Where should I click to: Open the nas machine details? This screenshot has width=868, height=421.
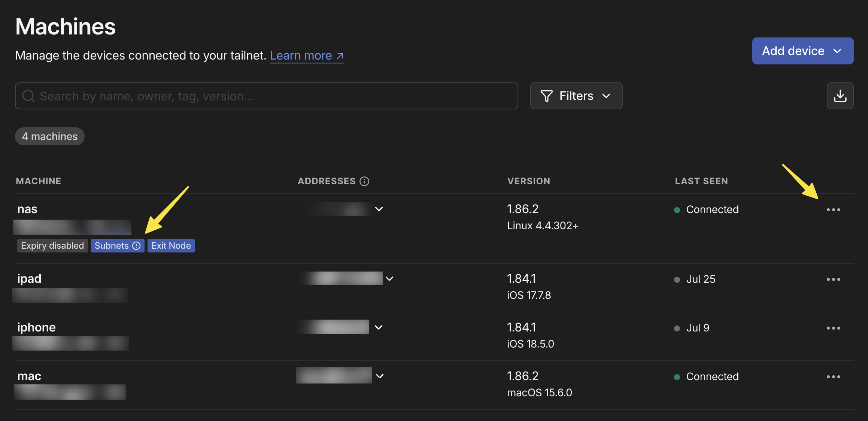27,209
